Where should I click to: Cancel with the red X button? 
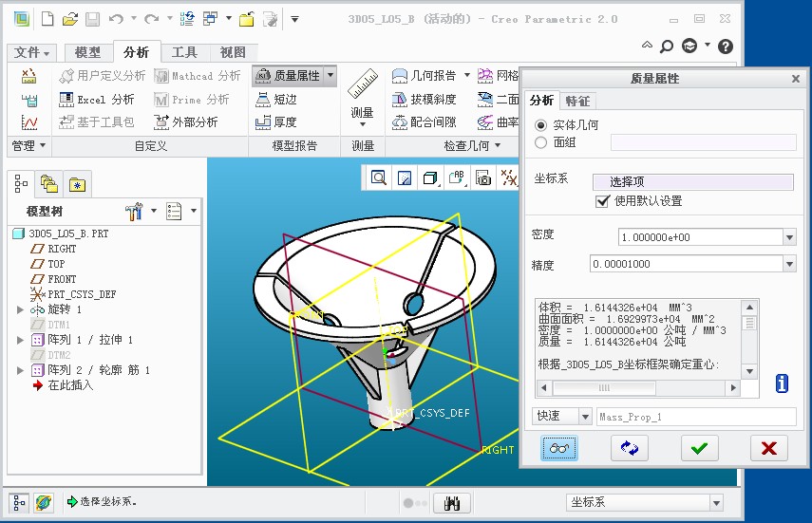(768, 448)
